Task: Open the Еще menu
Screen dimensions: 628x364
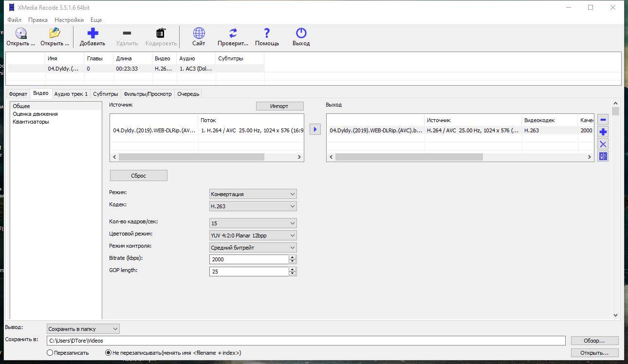Action: coord(96,20)
